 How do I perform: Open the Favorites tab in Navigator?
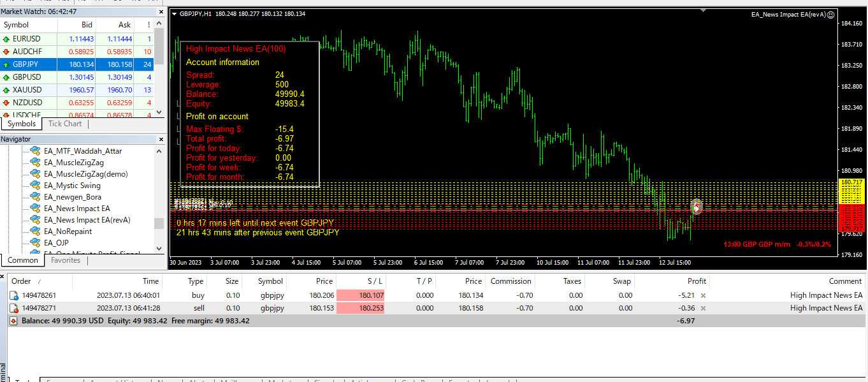[x=66, y=260]
